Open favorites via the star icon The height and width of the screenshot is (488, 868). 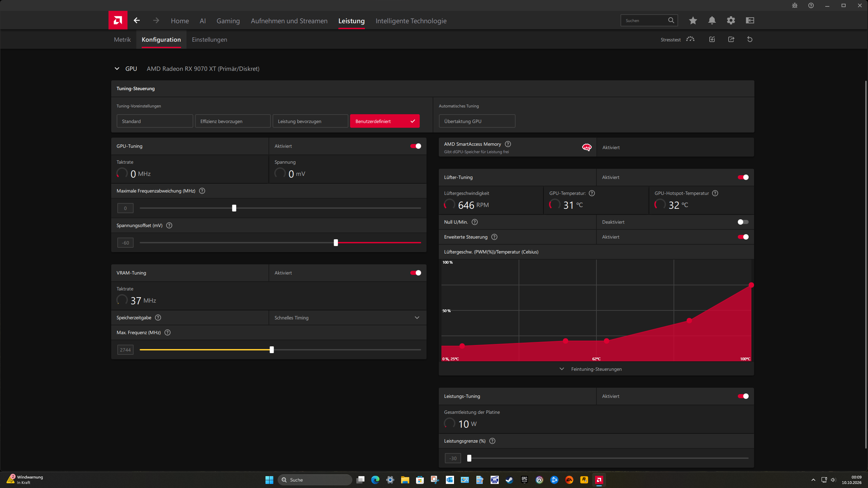coord(693,20)
